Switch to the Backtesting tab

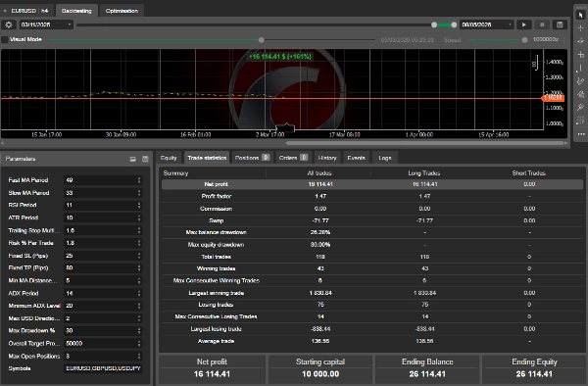coord(76,11)
